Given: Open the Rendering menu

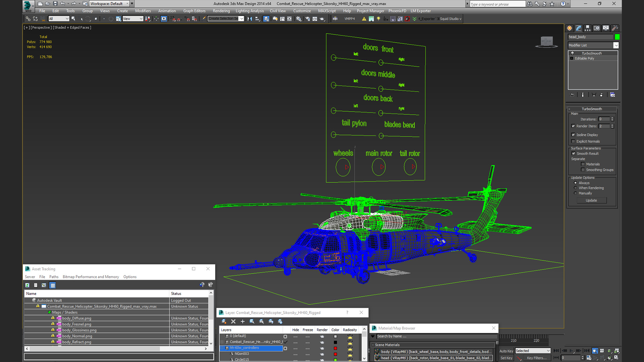Looking at the screenshot, I should tap(221, 11).
